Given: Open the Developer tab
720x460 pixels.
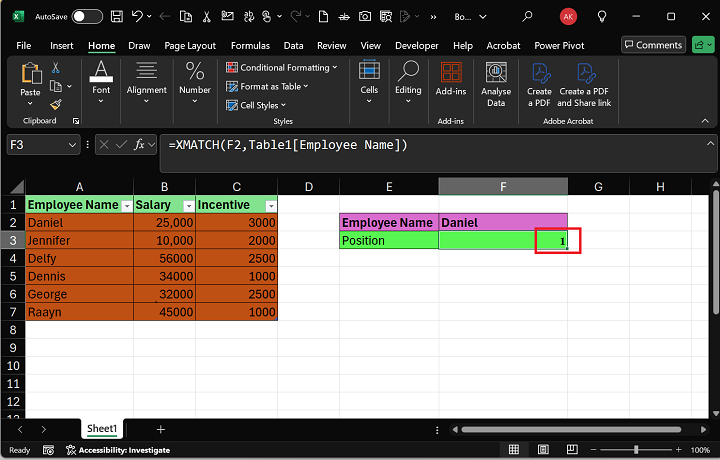Looking at the screenshot, I should (x=416, y=45).
